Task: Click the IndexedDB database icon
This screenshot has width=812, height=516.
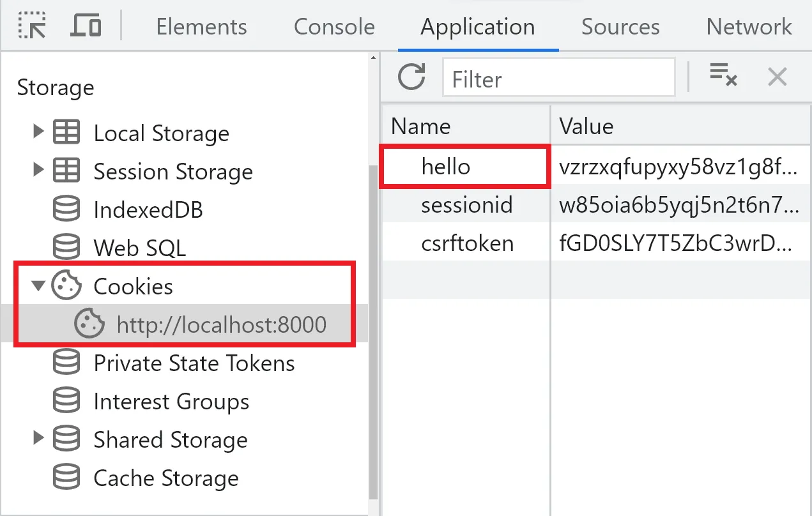Action: tap(66, 209)
